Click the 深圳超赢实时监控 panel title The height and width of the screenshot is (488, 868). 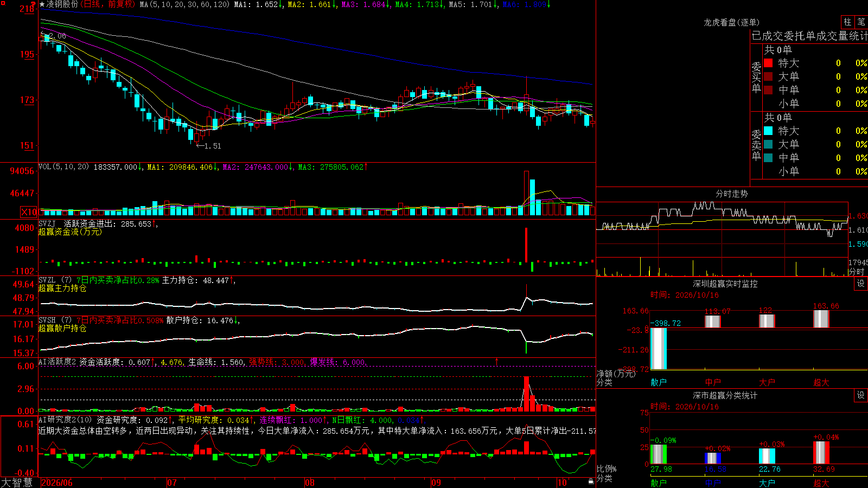[x=725, y=284]
